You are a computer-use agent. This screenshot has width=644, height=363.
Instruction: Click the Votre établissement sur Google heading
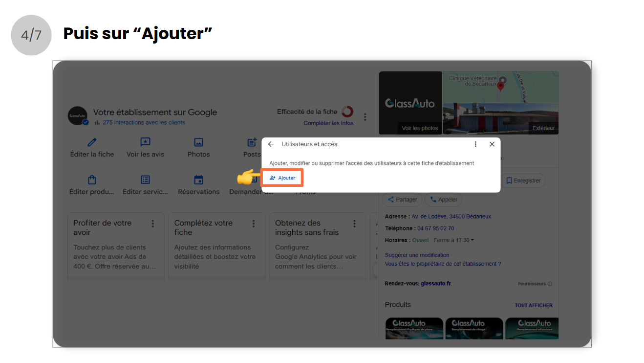click(x=155, y=112)
